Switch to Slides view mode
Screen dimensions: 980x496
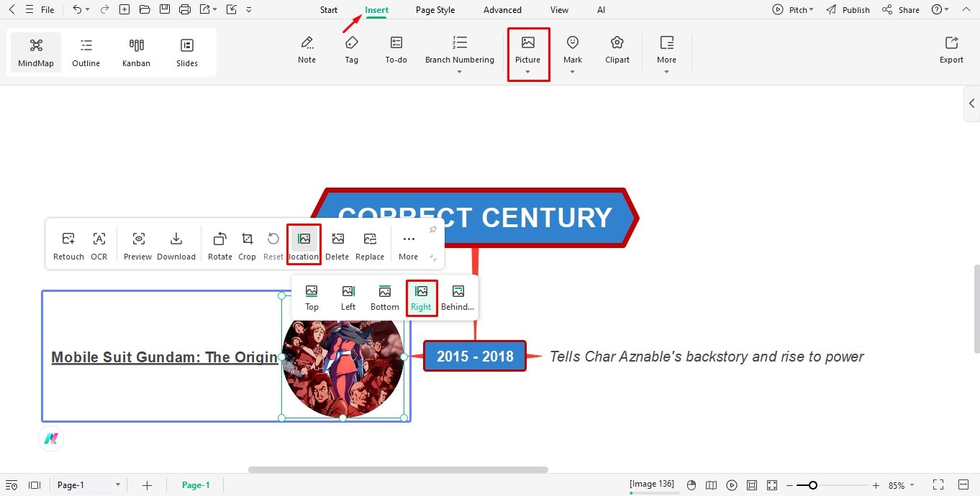187,53
